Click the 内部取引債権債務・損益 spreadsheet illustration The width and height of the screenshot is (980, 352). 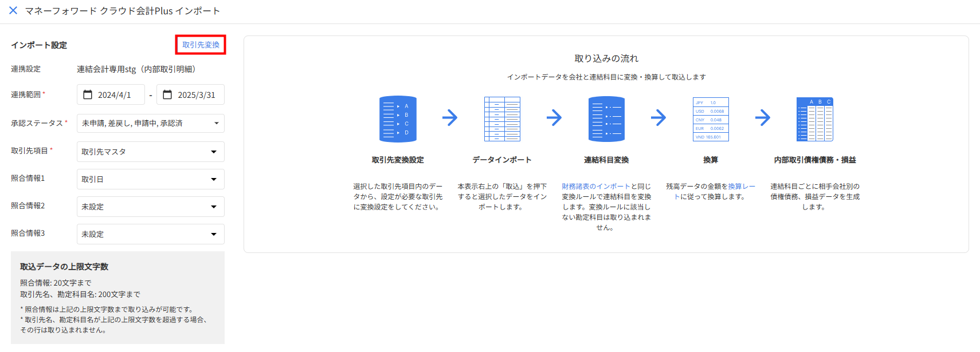[814, 119]
